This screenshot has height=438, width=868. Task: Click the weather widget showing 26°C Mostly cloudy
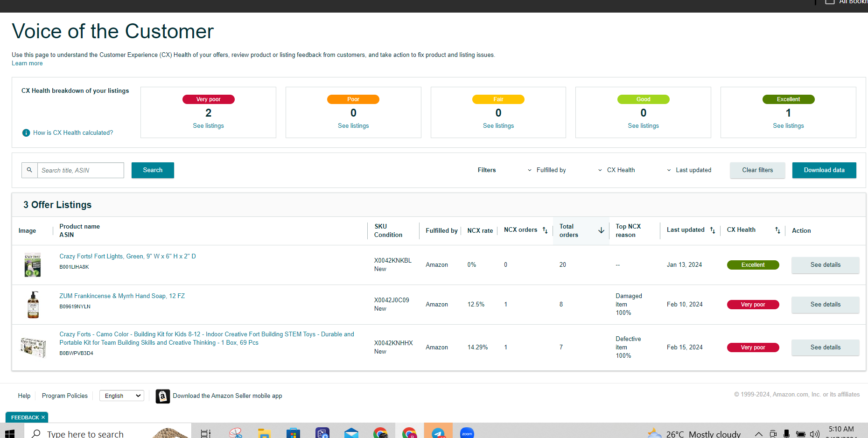pos(694,434)
